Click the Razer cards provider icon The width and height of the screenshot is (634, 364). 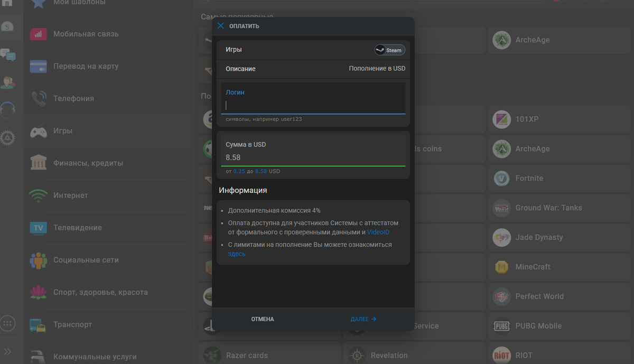tap(212, 356)
